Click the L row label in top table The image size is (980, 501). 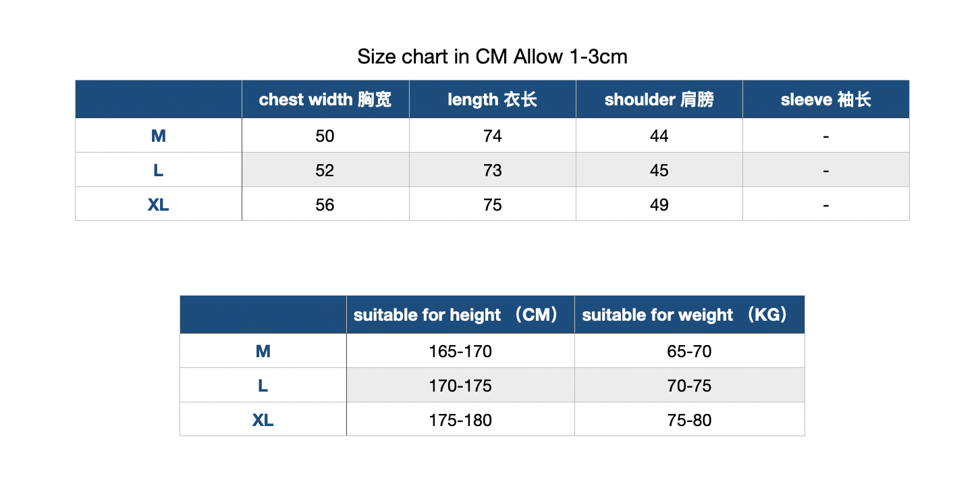tap(159, 171)
